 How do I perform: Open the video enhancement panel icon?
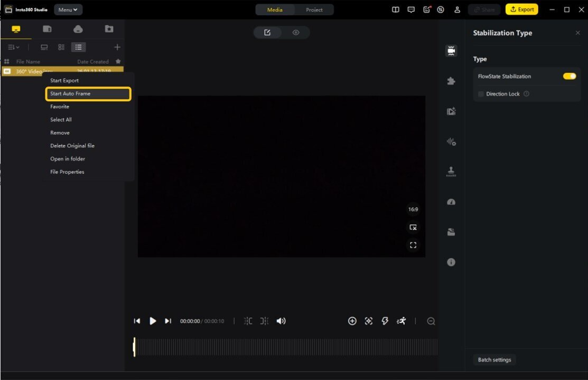pyautogui.click(x=451, y=111)
